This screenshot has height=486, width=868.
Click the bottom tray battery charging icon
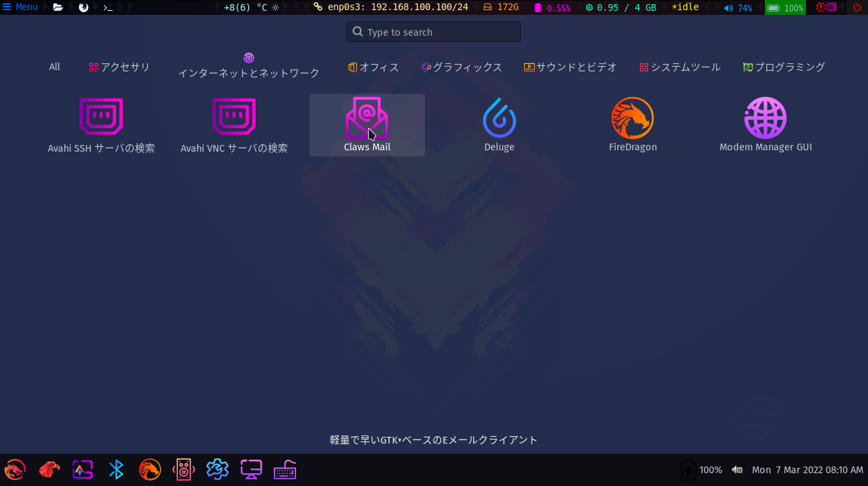click(688, 470)
